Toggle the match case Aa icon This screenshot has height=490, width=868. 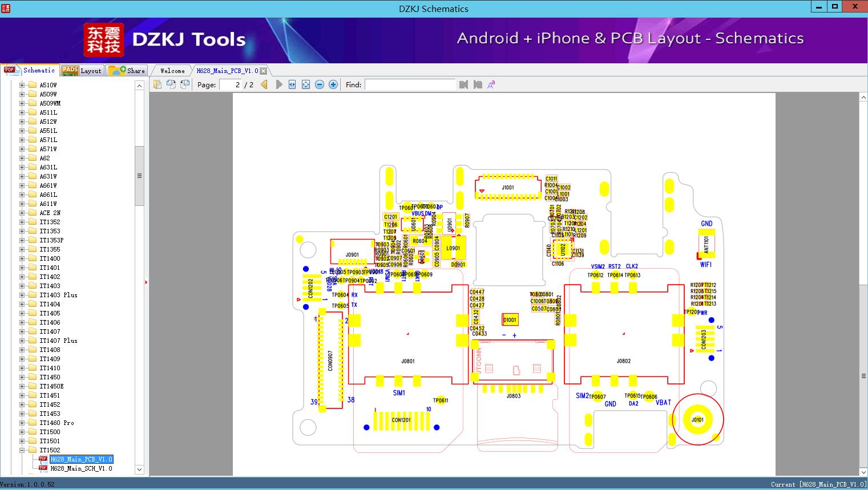point(491,84)
